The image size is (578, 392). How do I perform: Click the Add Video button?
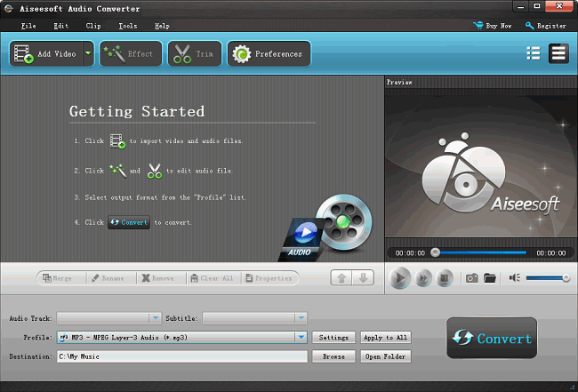pos(45,54)
